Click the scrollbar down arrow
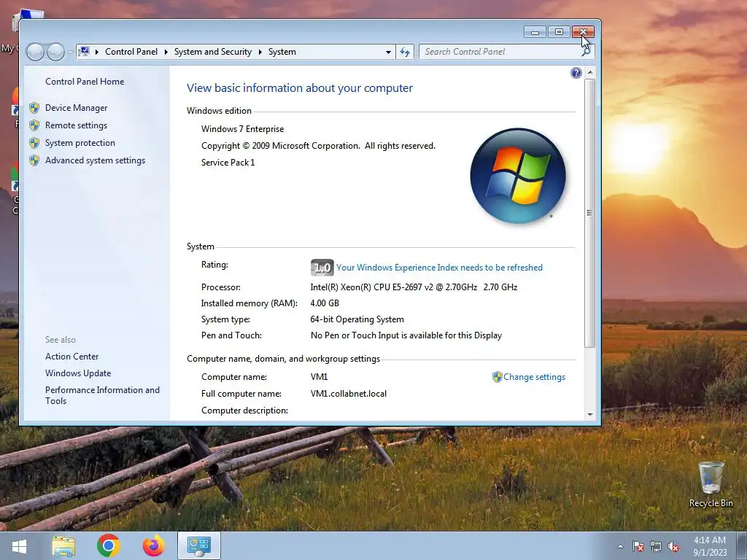 tap(589, 415)
